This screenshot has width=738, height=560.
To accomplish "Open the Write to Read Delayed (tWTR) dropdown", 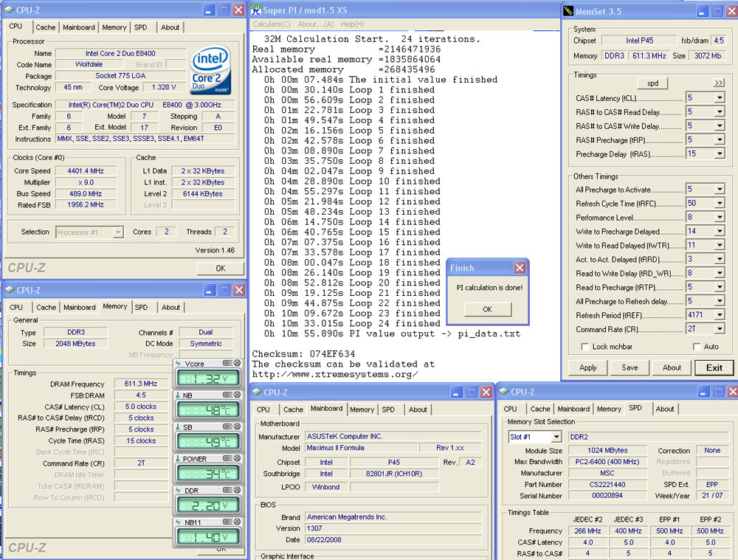I will point(719,245).
